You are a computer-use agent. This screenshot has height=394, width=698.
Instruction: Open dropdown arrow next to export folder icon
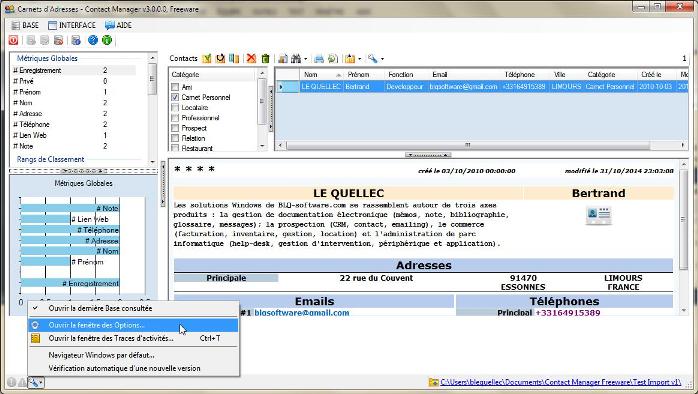pyautogui.click(x=360, y=59)
